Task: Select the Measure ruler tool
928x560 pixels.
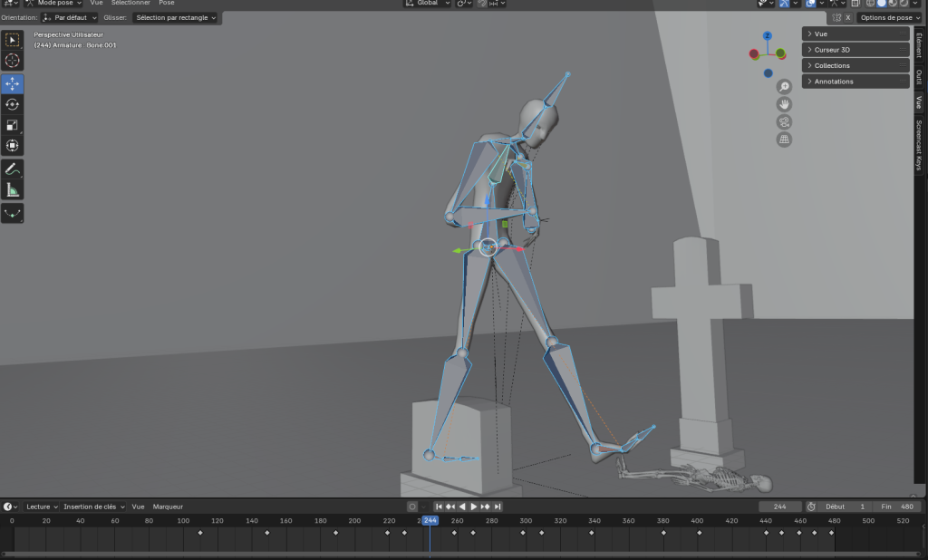Action: tap(13, 190)
